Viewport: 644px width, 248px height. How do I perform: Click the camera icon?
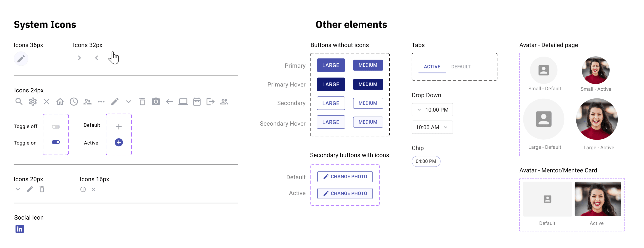pos(156,101)
